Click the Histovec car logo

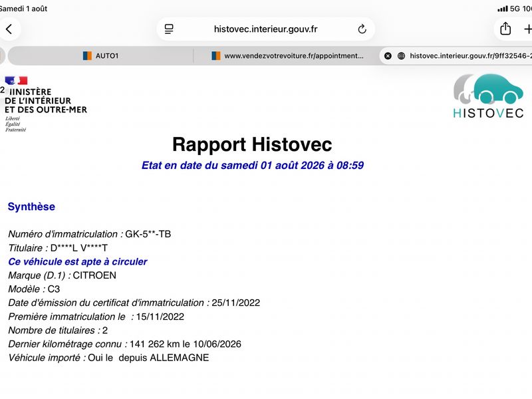click(488, 89)
